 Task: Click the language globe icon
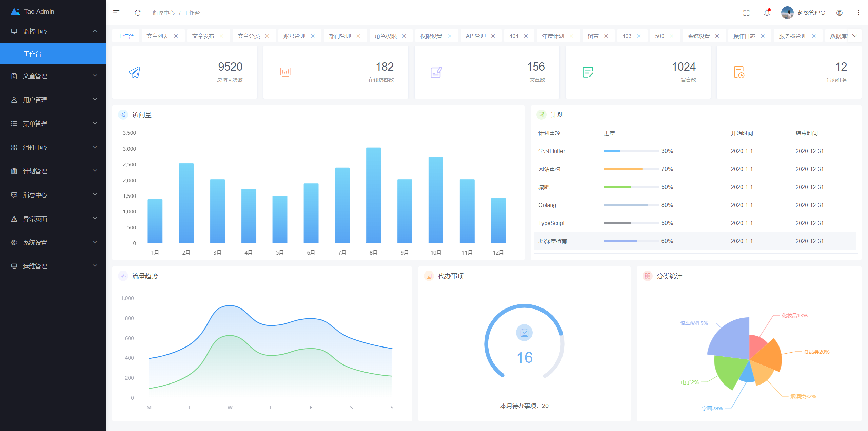[x=840, y=13]
